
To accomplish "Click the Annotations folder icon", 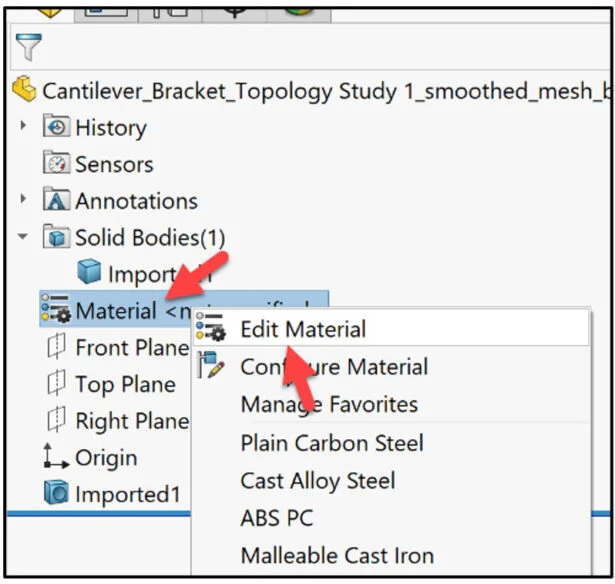I will pos(57,201).
